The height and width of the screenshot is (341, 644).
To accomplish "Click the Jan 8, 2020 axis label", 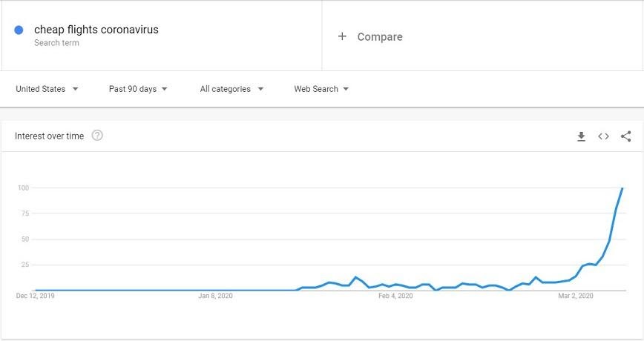I will 216,296.
